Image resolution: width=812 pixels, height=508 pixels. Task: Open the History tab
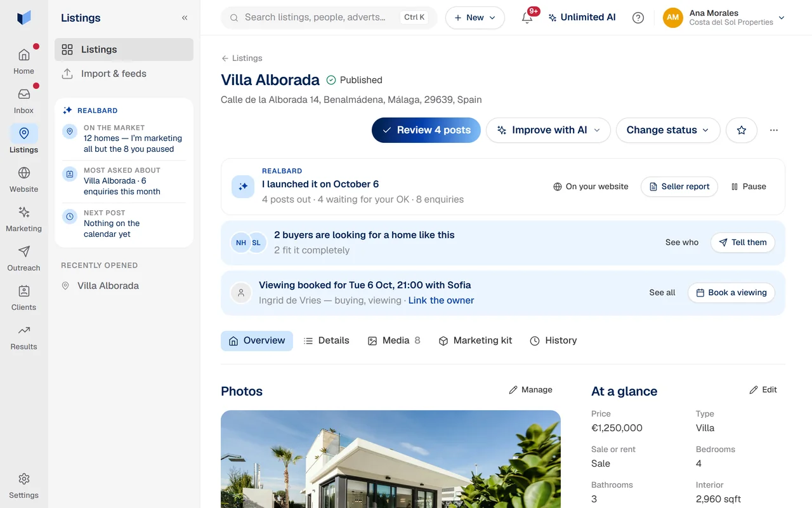point(554,341)
